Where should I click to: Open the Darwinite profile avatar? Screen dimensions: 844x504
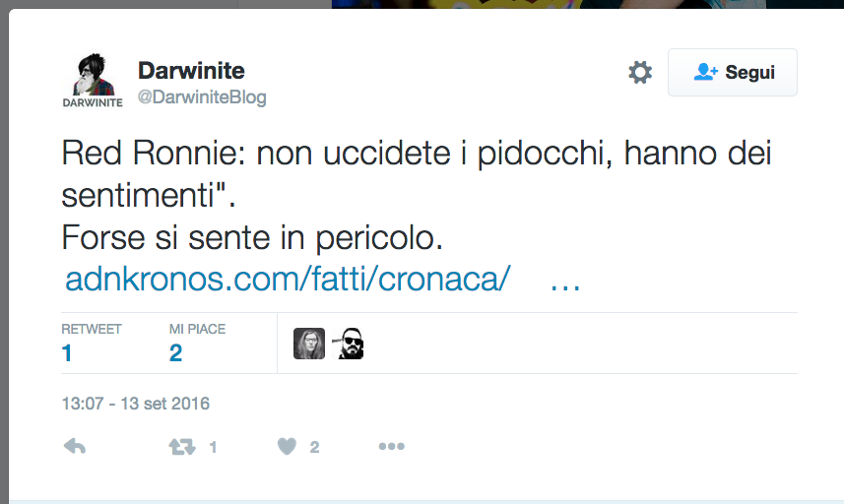(x=93, y=77)
